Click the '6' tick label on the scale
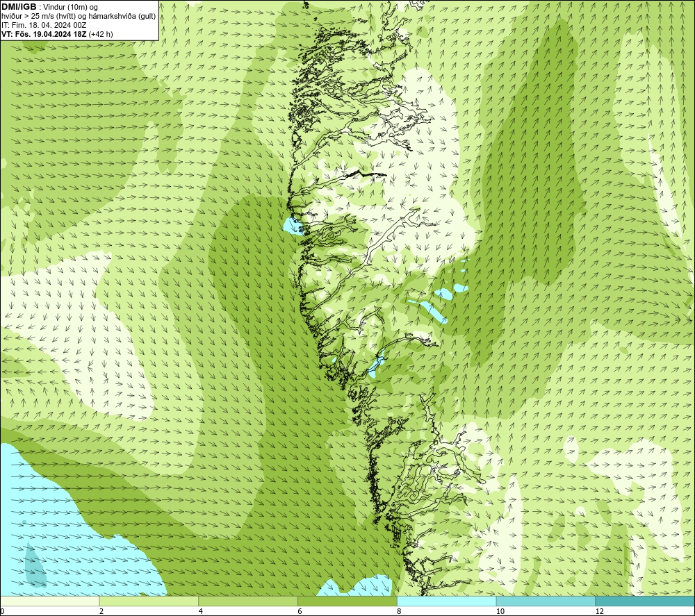 pos(300,611)
